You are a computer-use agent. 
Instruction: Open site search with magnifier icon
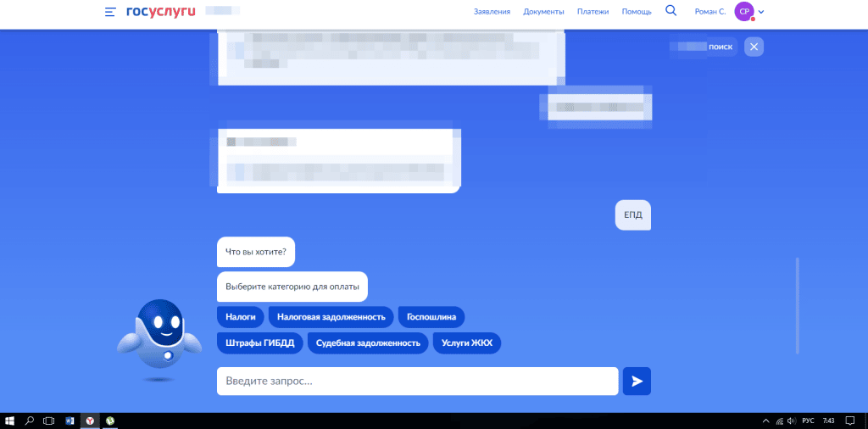click(671, 11)
